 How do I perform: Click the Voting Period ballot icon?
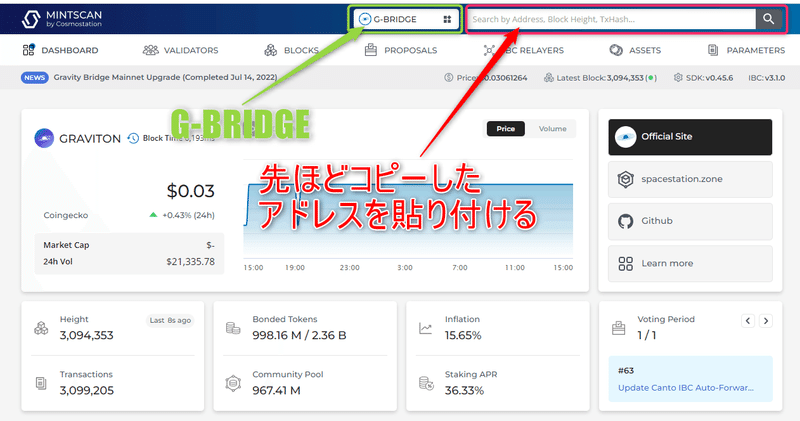(x=618, y=328)
